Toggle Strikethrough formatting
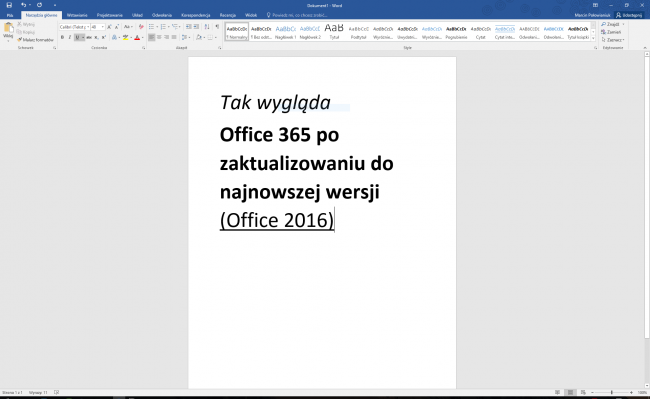 [89, 38]
